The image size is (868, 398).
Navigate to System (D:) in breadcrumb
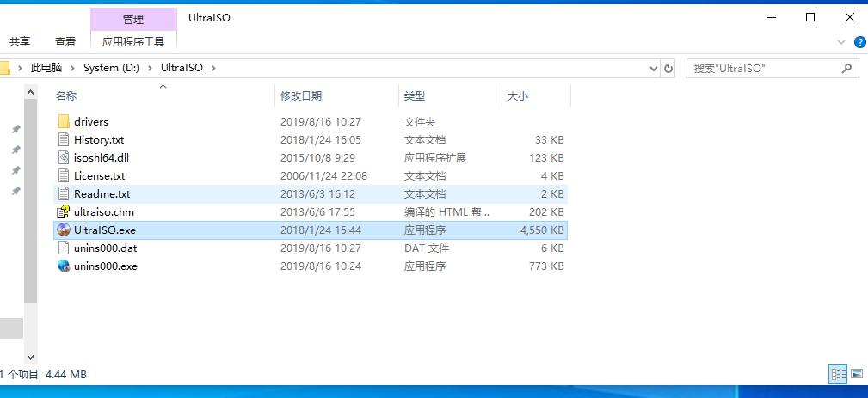[x=111, y=68]
